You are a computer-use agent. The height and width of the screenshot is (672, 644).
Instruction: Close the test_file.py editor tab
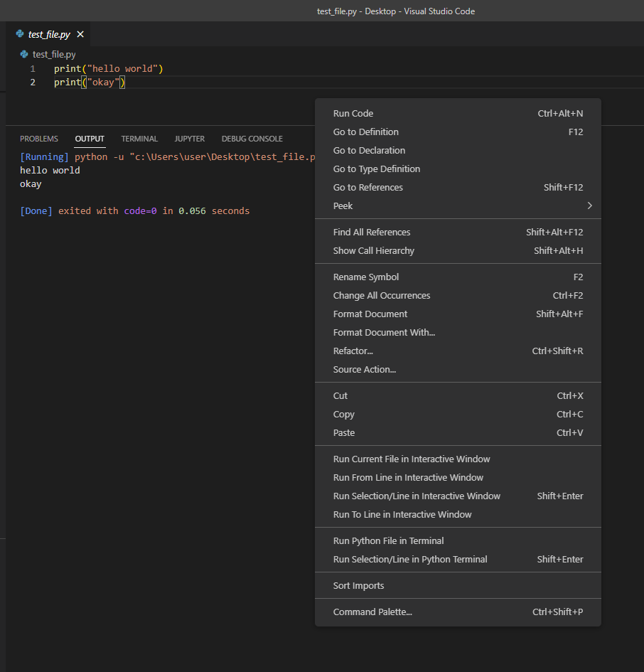tap(80, 33)
